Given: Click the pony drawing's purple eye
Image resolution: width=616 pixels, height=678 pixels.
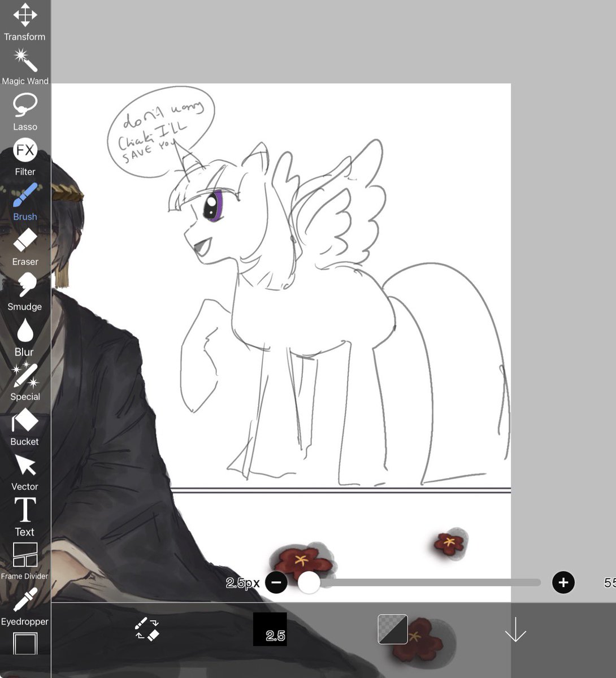Looking at the screenshot, I should 212,206.
